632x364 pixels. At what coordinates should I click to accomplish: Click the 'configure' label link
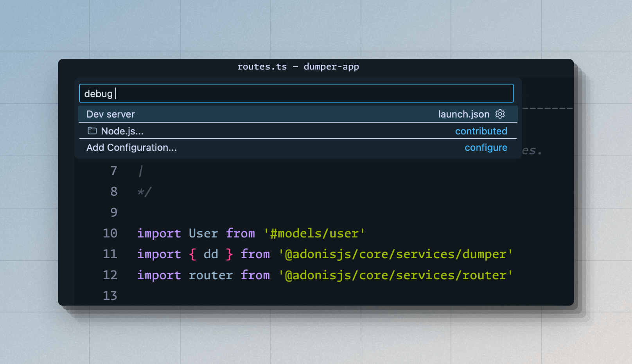point(486,148)
